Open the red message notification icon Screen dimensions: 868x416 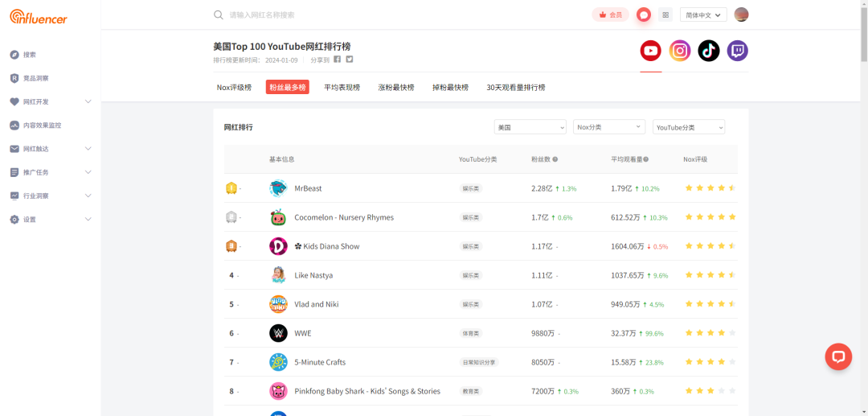pos(643,14)
